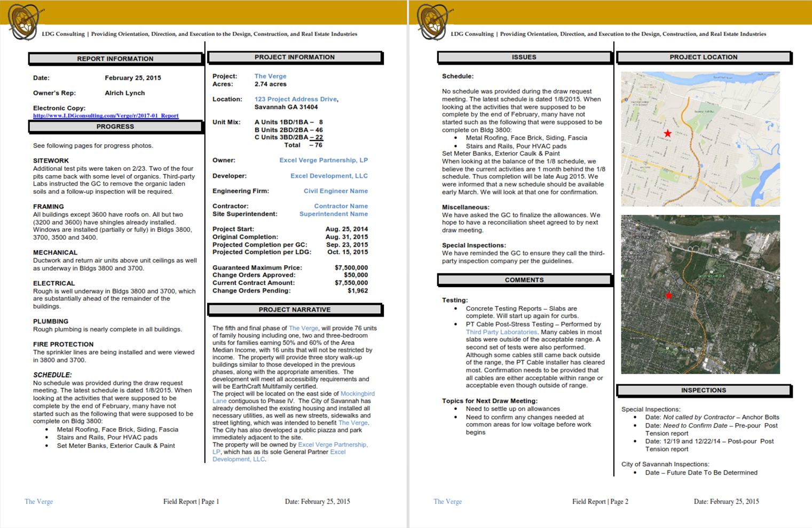Viewport: 812px width, 528px height.
Task: Click "The Verge" footer link on page 2
Action: pyautogui.click(x=447, y=501)
